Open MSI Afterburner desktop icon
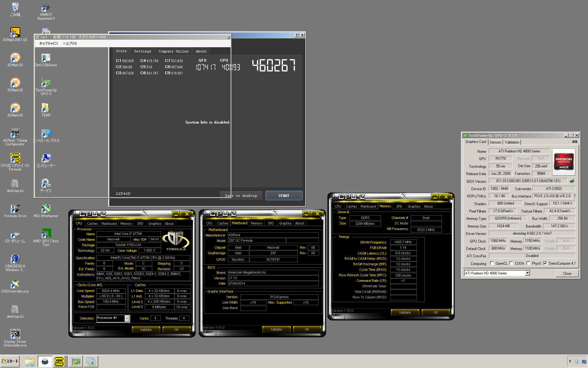The height and width of the screenshot is (368, 588). (46, 210)
